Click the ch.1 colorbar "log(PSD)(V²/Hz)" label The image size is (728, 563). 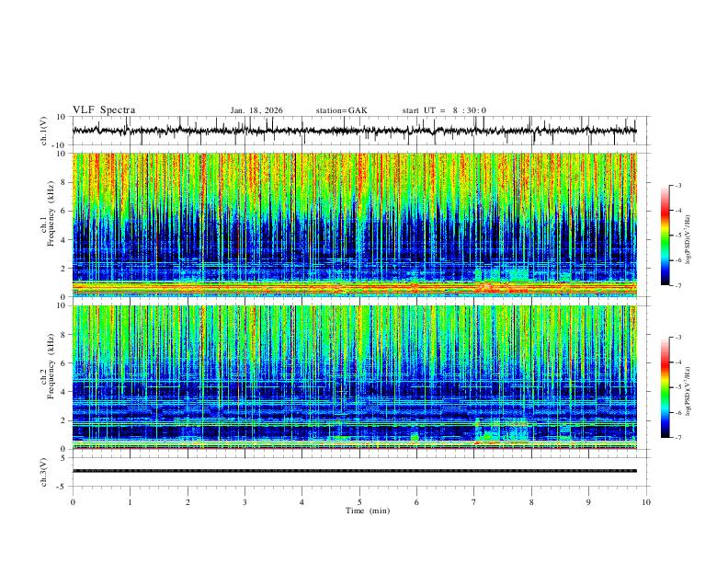pyautogui.click(x=688, y=239)
